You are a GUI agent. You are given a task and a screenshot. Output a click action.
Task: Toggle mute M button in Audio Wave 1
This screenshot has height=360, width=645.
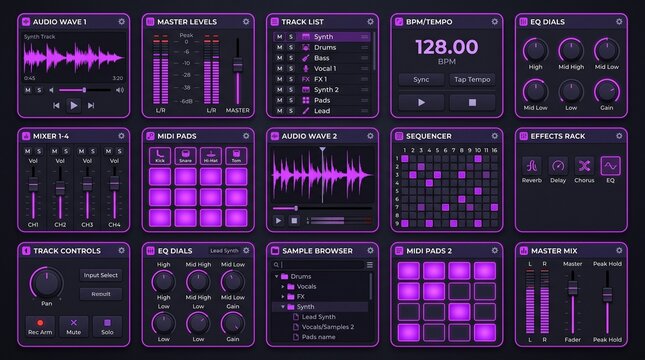tap(28, 90)
